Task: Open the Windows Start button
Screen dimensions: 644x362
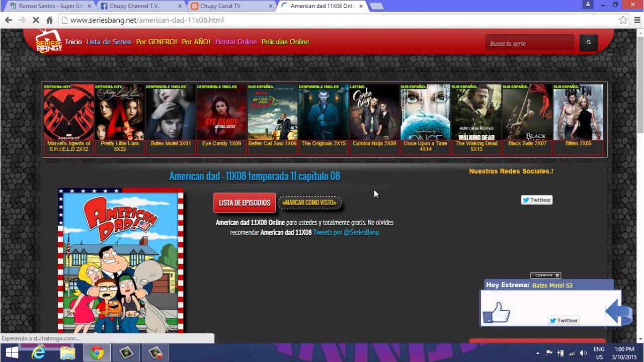Action: [12, 353]
